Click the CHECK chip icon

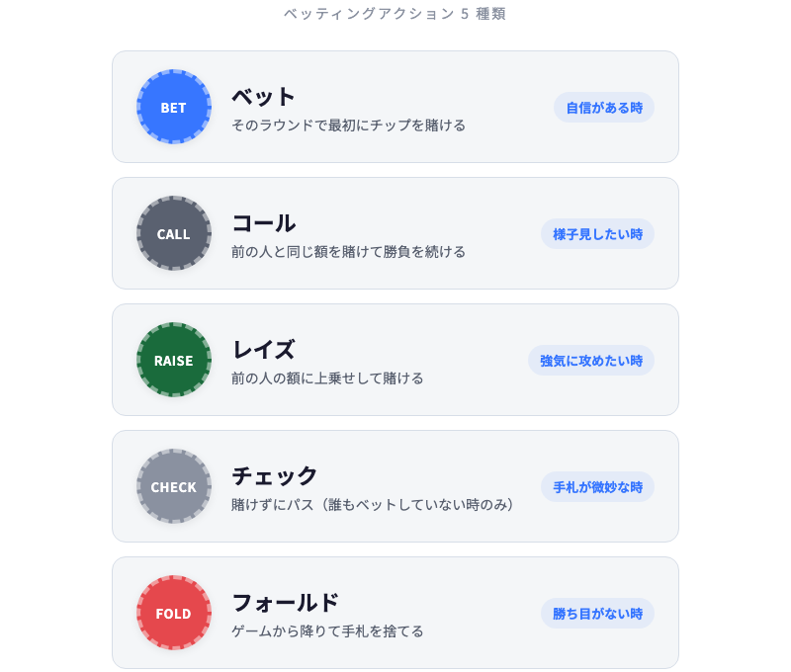tap(173, 486)
